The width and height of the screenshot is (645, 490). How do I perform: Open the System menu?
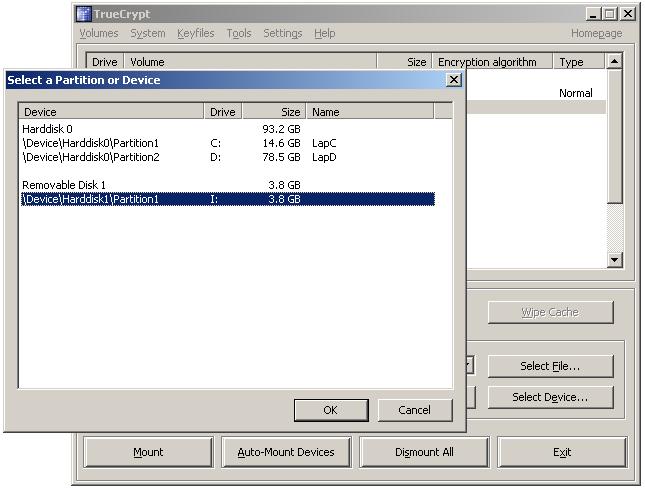pos(148,33)
